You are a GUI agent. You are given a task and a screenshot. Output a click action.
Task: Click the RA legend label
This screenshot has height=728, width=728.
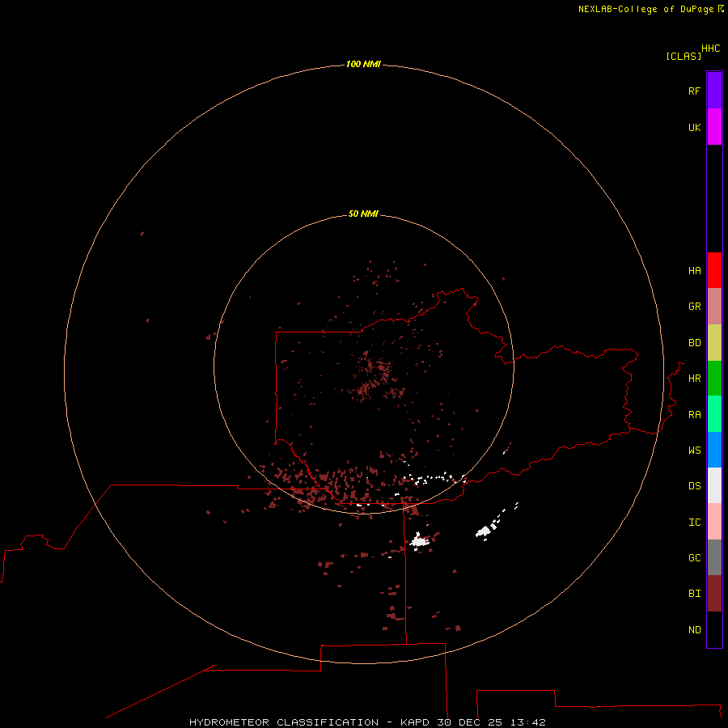point(694,415)
